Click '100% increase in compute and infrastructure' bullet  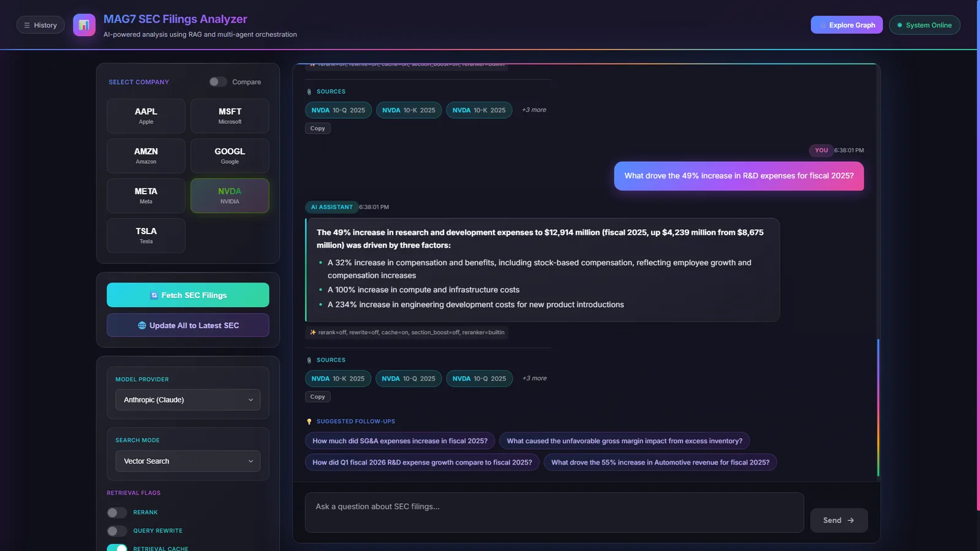pos(423,290)
